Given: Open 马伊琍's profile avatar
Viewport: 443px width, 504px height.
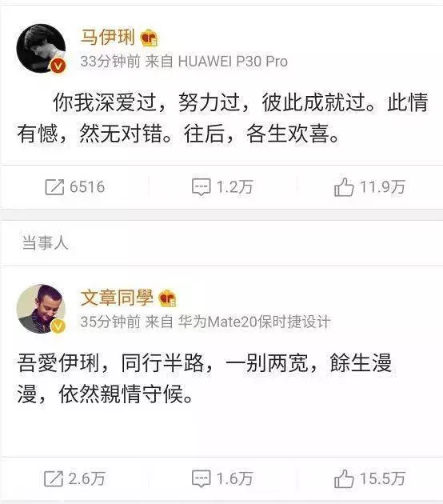Looking at the screenshot, I should tap(41, 48).
